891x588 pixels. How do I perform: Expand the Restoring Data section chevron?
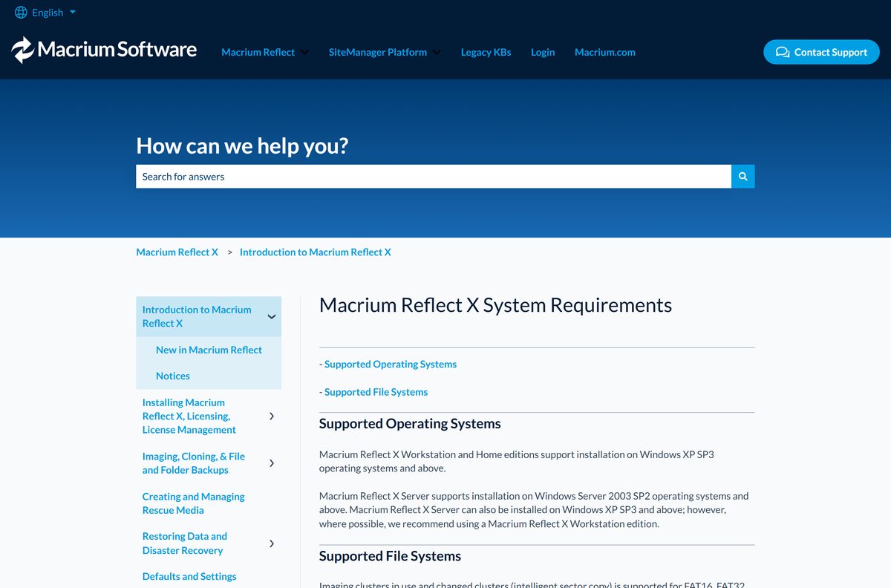(x=272, y=543)
